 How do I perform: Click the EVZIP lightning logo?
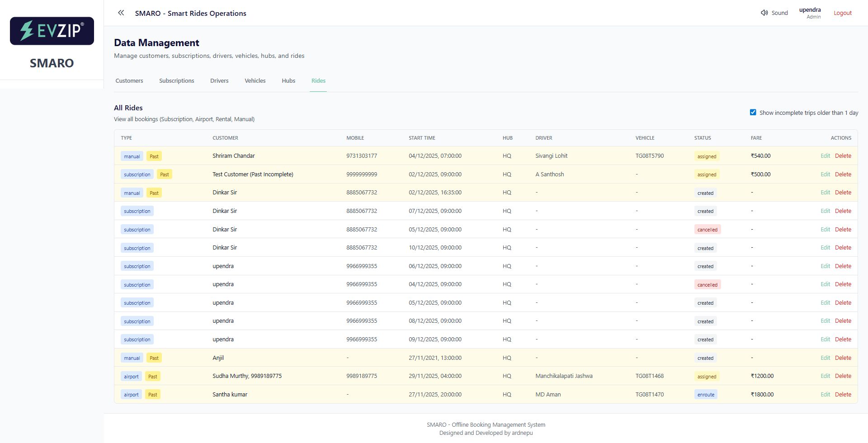26,31
